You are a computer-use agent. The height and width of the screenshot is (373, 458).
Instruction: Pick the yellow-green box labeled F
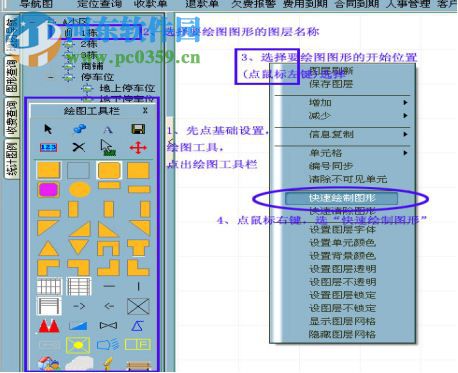click(138, 344)
